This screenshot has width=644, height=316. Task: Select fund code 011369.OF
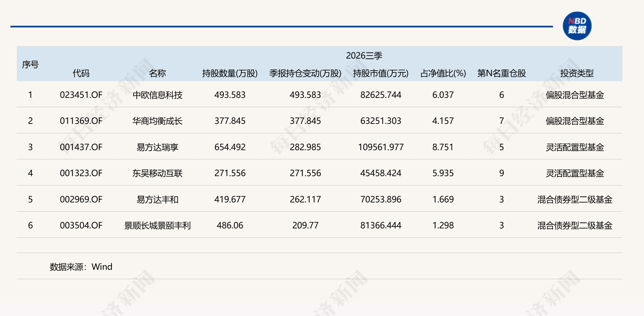click(81, 121)
